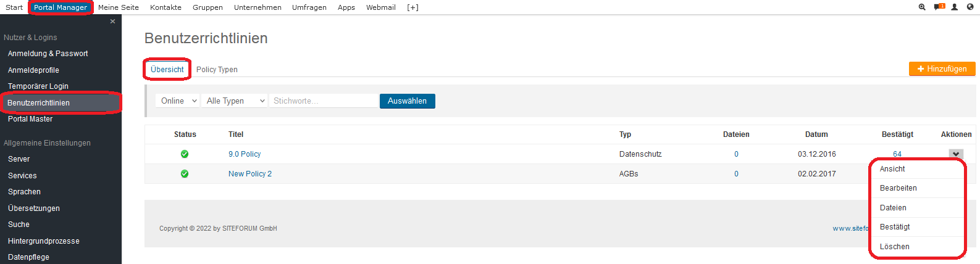
Task: Select Bearbeiten from the actions menu
Action: 898,188
